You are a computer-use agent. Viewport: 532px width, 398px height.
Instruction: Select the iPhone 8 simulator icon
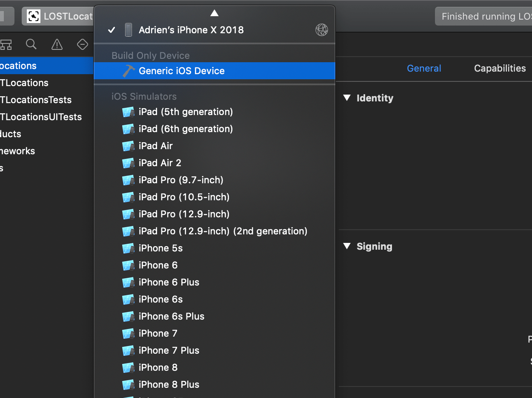point(128,367)
